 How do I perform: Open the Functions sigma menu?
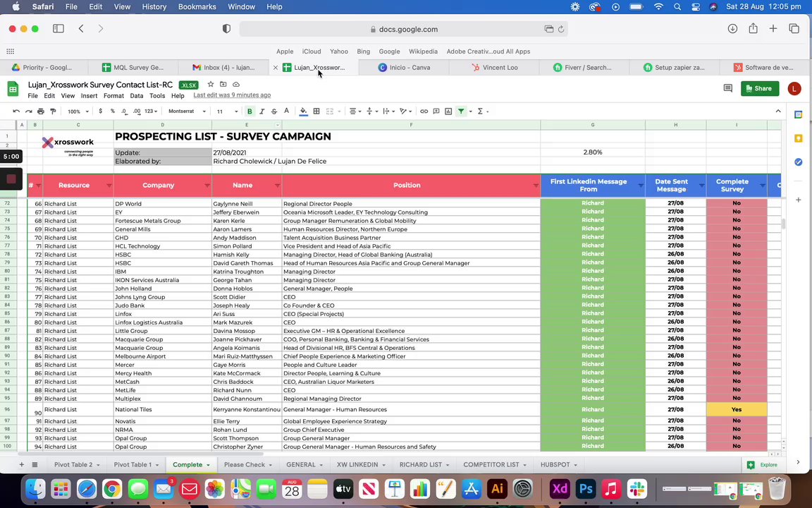(x=483, y=111)
